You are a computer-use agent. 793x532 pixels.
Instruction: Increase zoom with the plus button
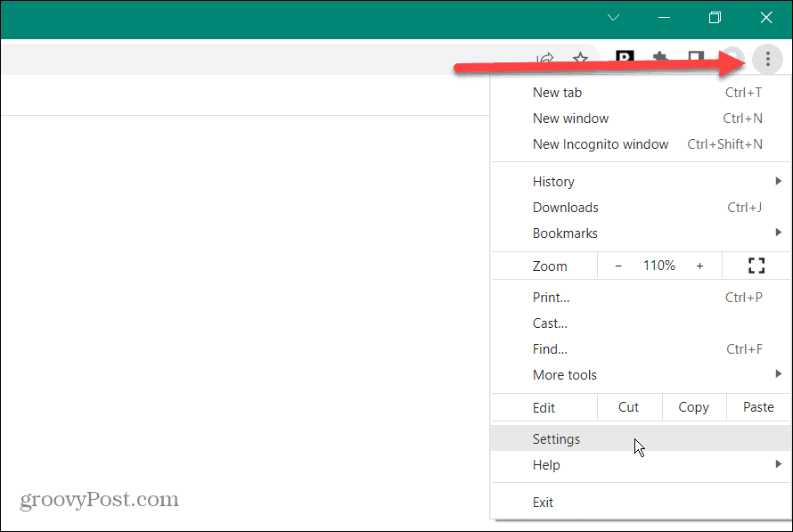(699, 266)
